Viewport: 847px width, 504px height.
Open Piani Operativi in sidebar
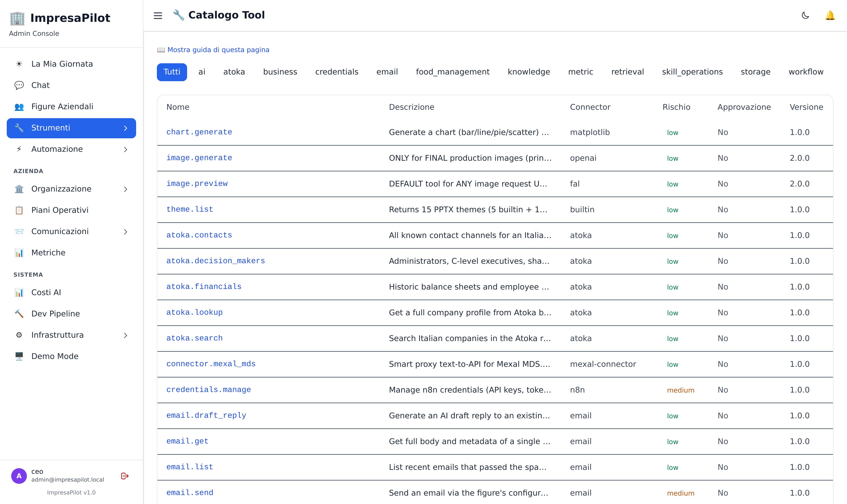tap(71, 210)
